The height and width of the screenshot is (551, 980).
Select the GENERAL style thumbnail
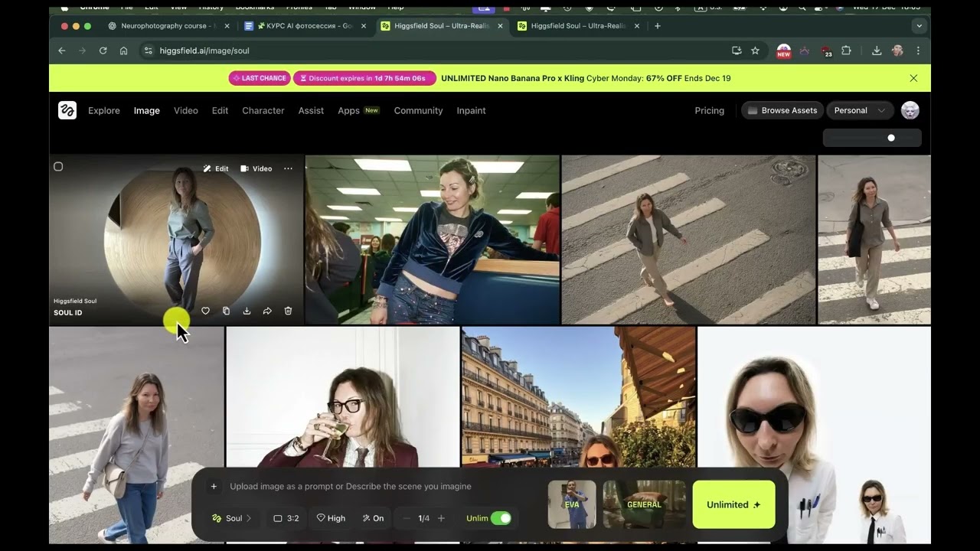pyautogui.click(x=644, y=504)
